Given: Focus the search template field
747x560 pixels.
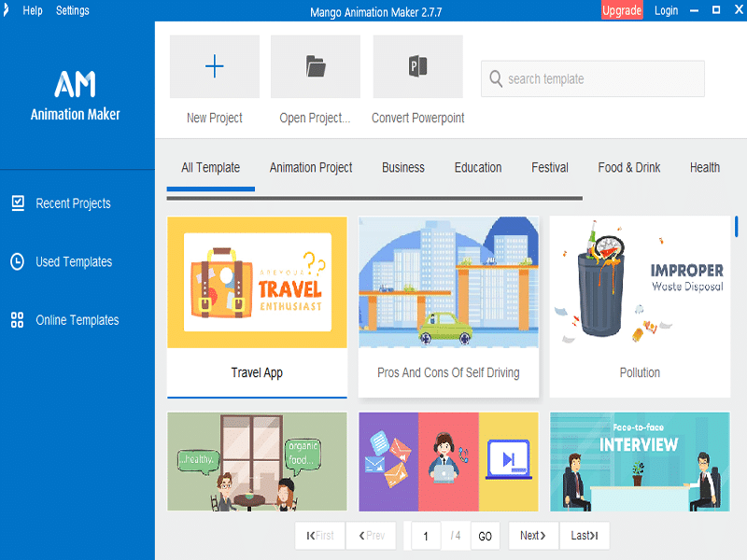Looking at the screenshot, I should point(593,78).
